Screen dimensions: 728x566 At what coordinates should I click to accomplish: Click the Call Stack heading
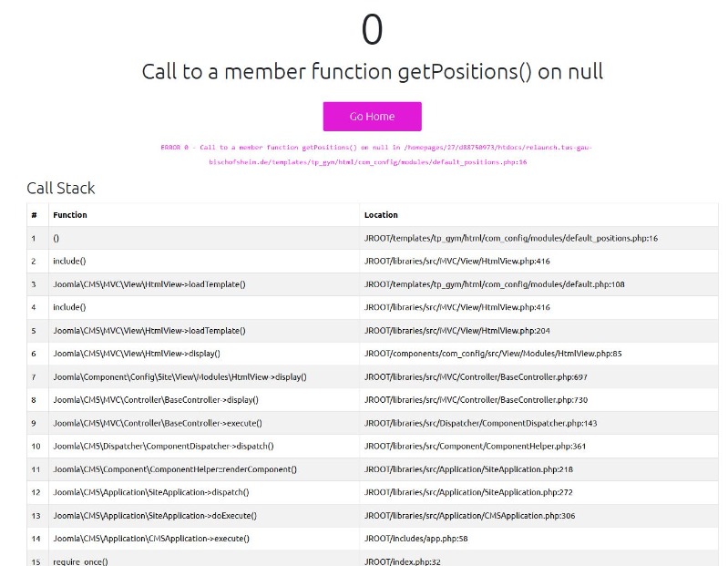[x=61, y=188]
